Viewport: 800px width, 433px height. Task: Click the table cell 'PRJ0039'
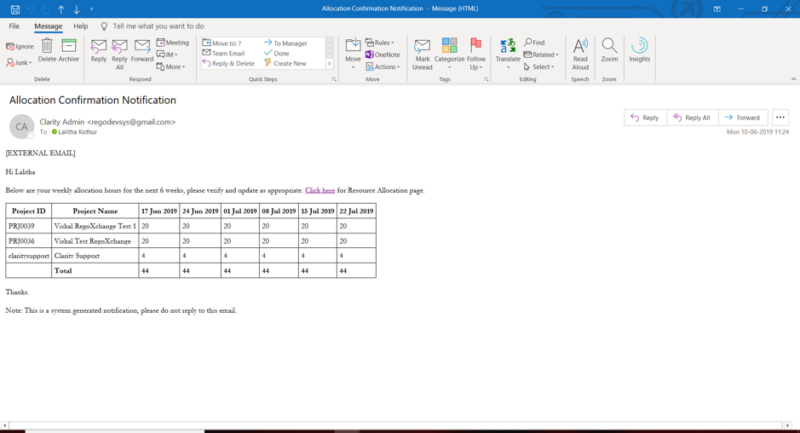29,226
